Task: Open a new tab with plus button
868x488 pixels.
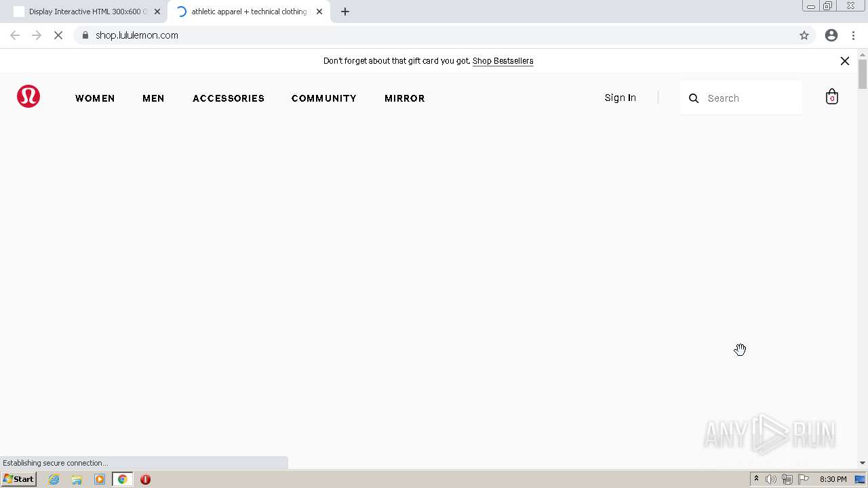Action: click(345, 12)
